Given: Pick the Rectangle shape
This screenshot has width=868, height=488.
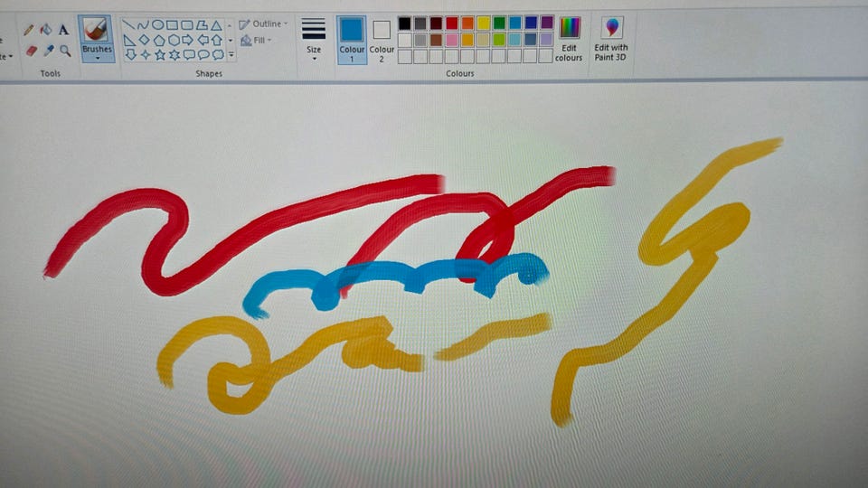Looking at the screenshot, I should pos(172,25).
